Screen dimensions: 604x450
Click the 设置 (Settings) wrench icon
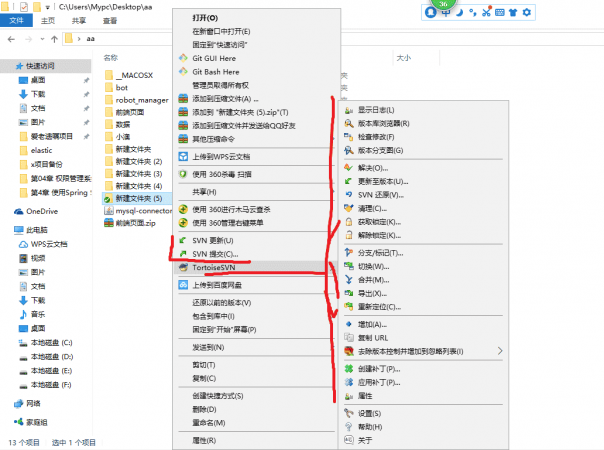click(x=349, y=412)
